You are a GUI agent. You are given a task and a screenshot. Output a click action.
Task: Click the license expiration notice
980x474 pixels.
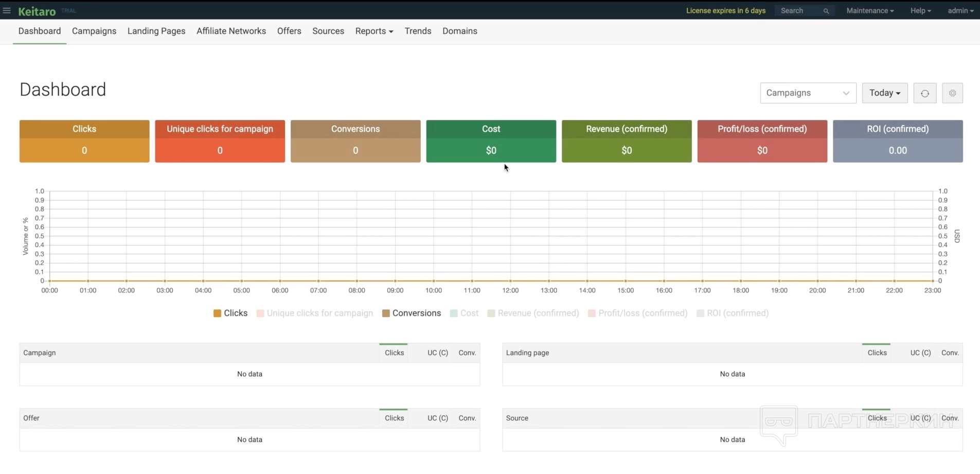click(725, 10)
